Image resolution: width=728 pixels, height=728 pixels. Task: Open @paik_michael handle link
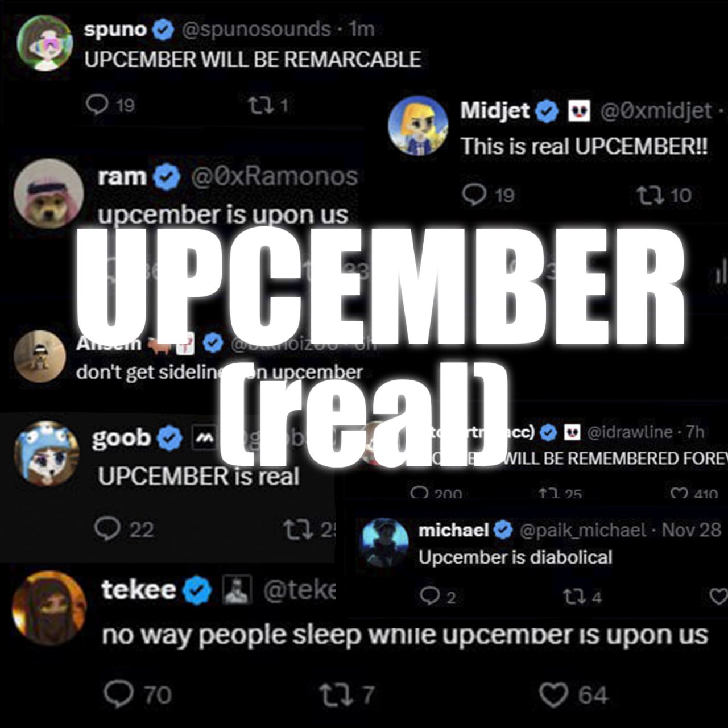point(583,530)
